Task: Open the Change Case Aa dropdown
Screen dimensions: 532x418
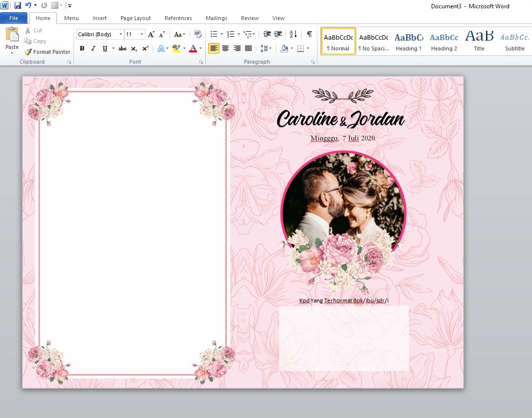Action: point(179,34)
